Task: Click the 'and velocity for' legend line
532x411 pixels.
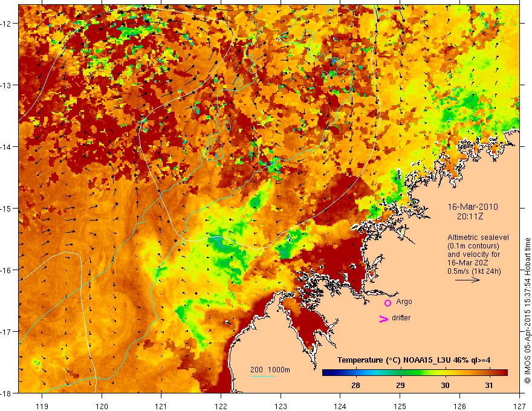Action: click(473, 254)
